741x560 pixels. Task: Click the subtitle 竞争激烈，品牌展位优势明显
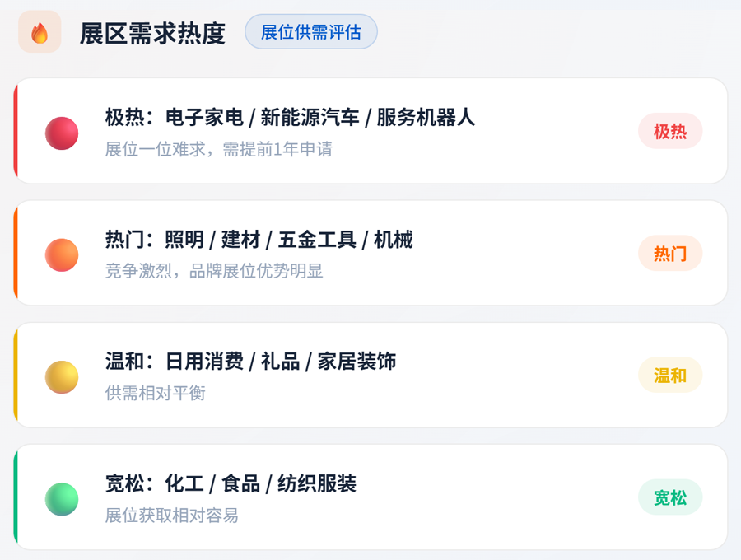(x=214, y=271)
